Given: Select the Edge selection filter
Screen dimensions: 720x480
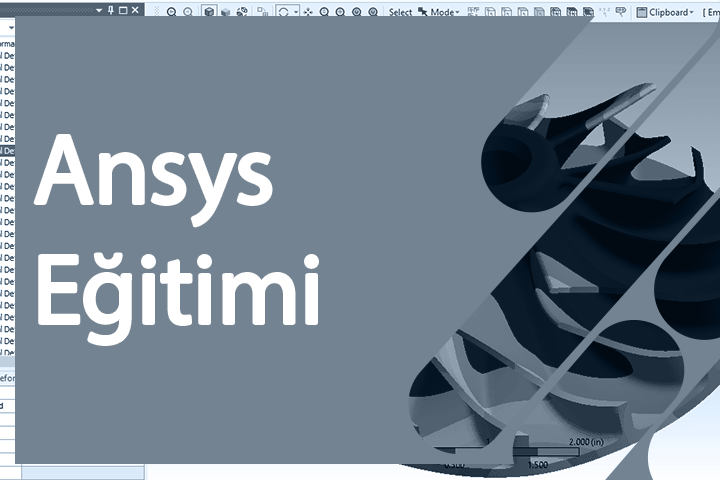Looking at the screenshot, I should click(x=506, y=12).
